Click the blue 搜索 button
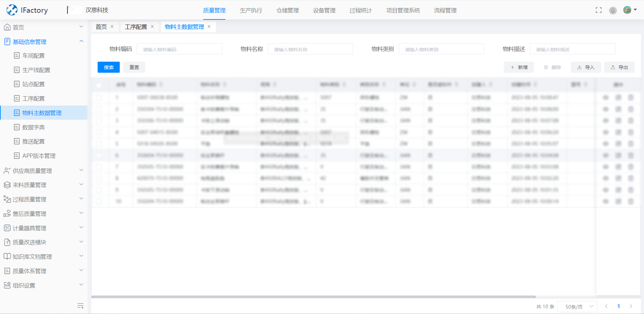The height and width of the screenshot is (314, 644). [x=108, y=67]
